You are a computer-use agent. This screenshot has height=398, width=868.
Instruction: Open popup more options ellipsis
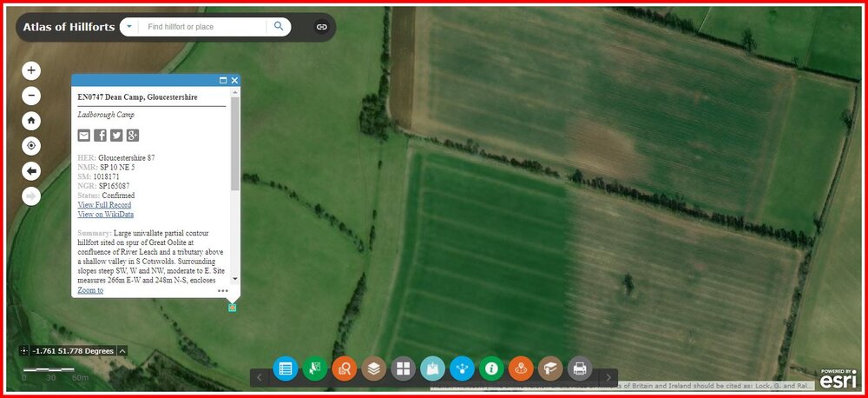[x=222, y=290]
